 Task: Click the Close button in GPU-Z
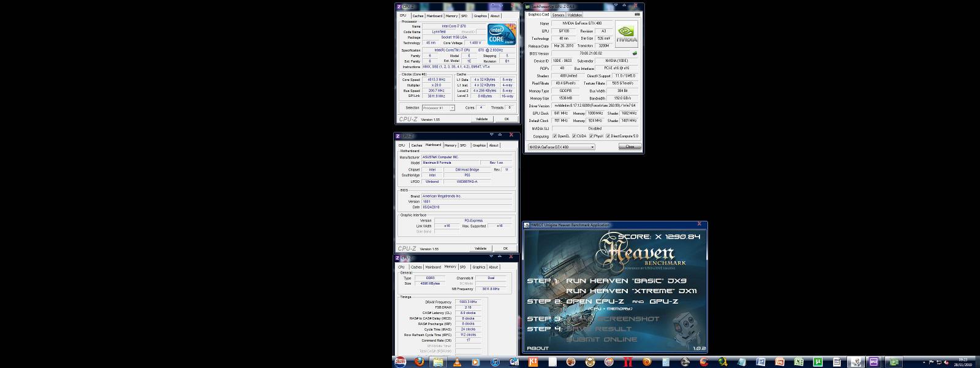click(x=630, y=147)
